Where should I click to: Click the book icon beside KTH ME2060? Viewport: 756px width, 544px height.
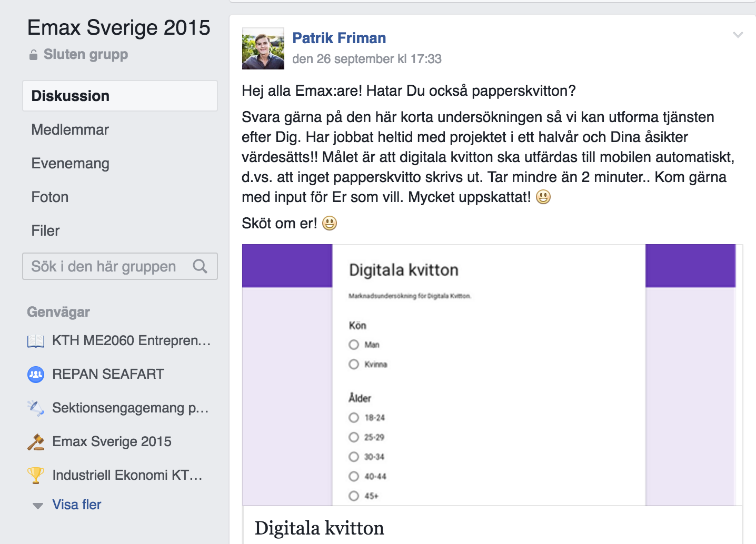tap(36, 341)
